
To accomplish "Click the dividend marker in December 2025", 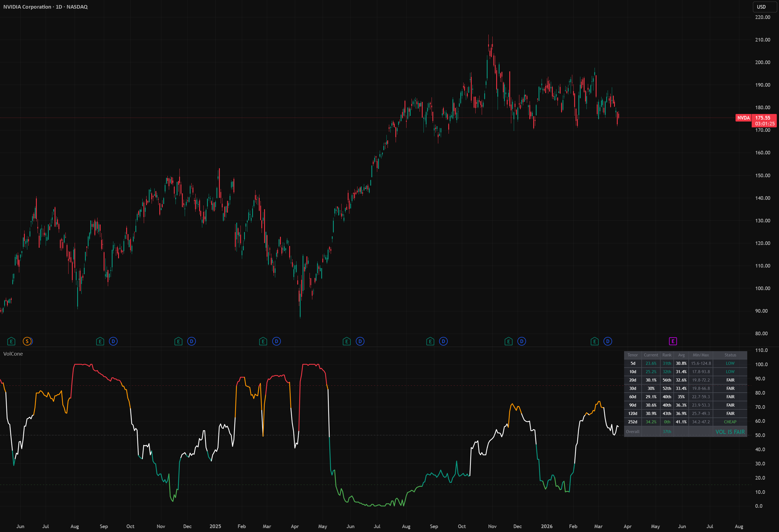I will pyautogui.click(x=522, y=341).
